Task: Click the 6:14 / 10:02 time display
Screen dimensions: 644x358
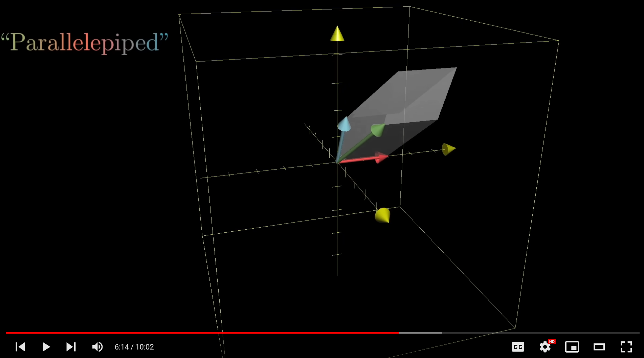Action: (134, 347)
